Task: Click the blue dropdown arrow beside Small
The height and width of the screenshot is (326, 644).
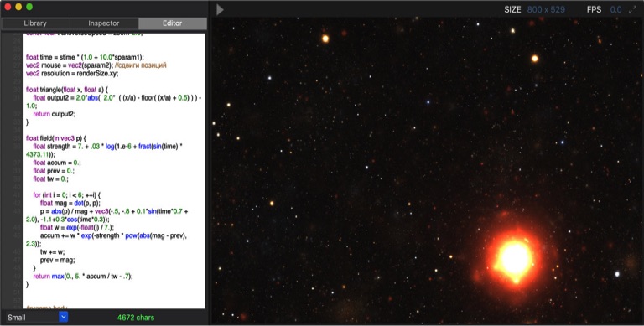Action: click(63, 317)
